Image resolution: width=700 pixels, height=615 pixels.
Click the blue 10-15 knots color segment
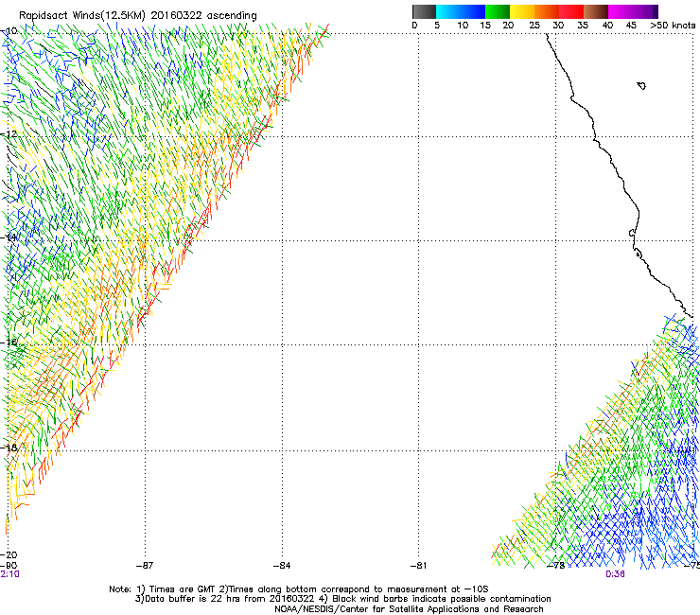(x=473, y=11)
